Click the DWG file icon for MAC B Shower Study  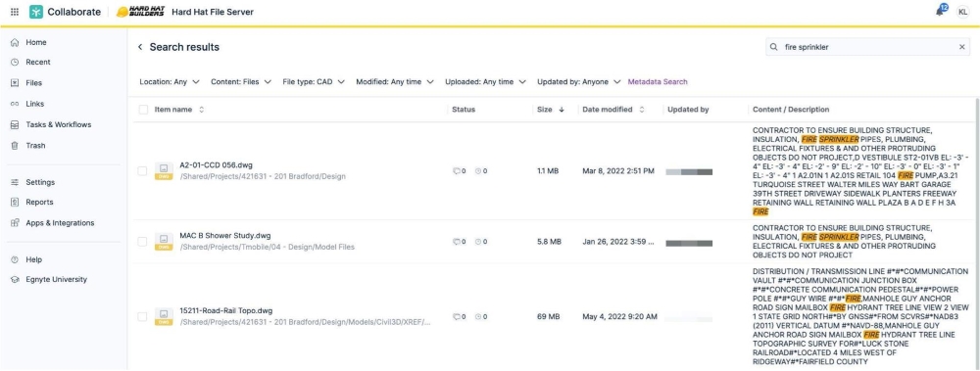click(x=164, y=242)
